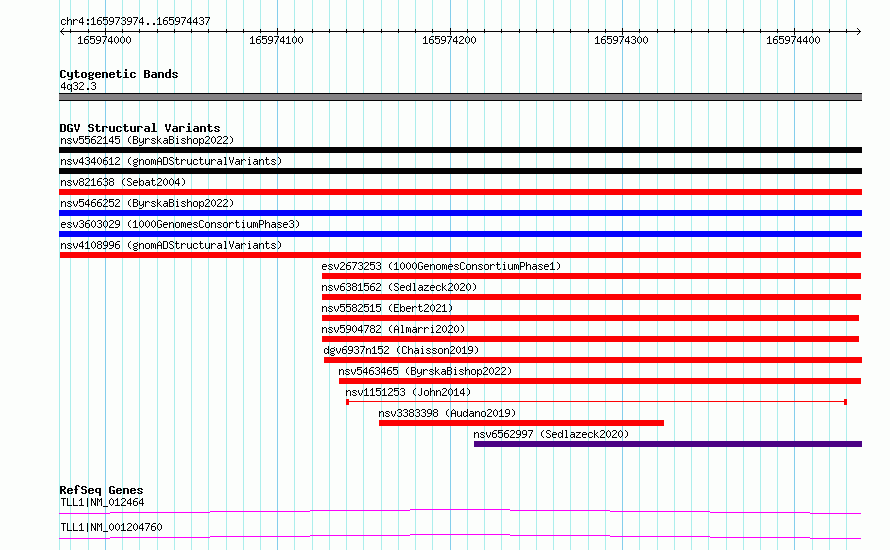Click the black nsv4340612 variant bar
The height and width of the screenshot is (550, 890).
pos(460,171)
